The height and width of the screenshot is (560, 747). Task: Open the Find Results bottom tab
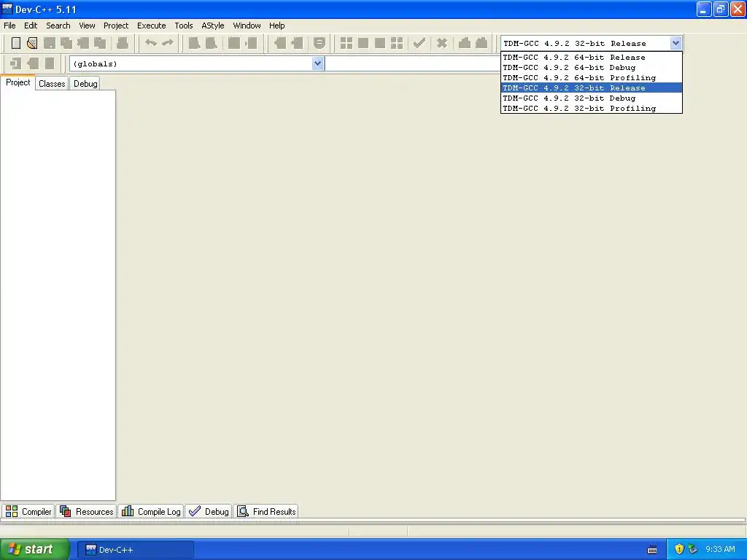coord(266,511)
